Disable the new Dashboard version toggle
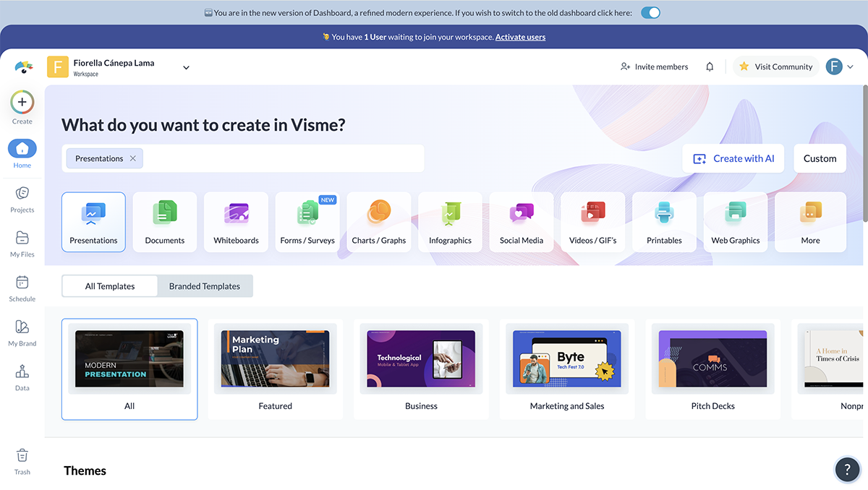The height and width of the screenshot is (490, 868). pos(650,12)
